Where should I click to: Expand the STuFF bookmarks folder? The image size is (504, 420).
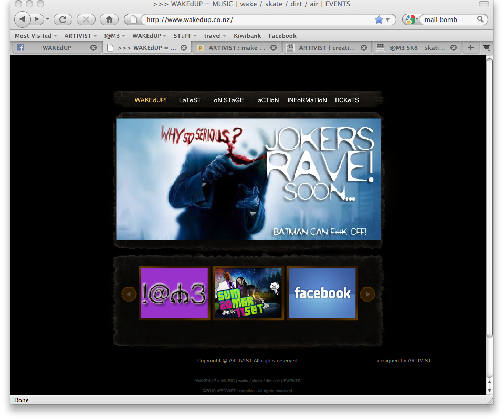pyautogui.click(x=185, y=36)
